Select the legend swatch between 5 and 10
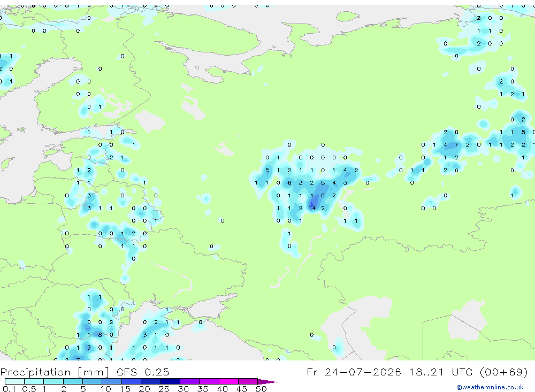535x392 pixels. pos(93,381)
